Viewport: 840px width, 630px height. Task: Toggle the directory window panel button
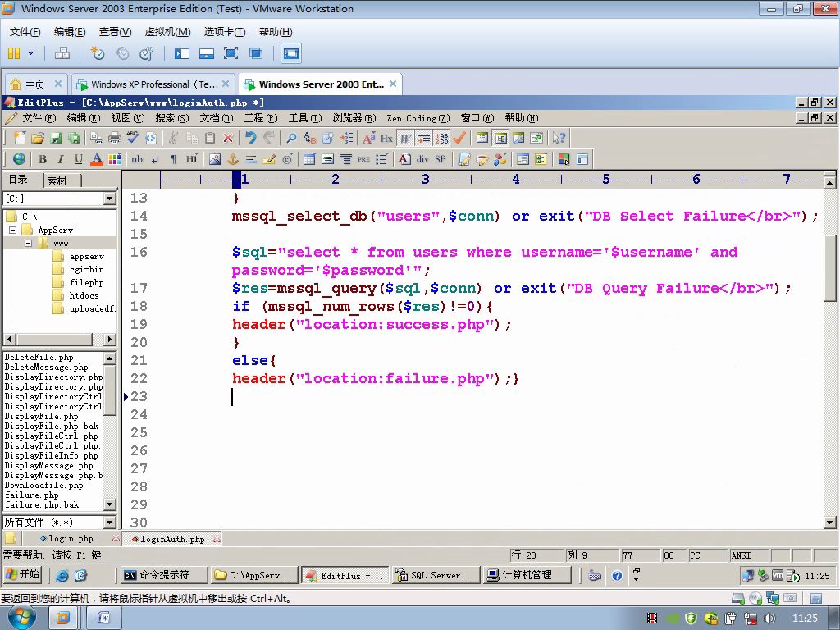501,138
